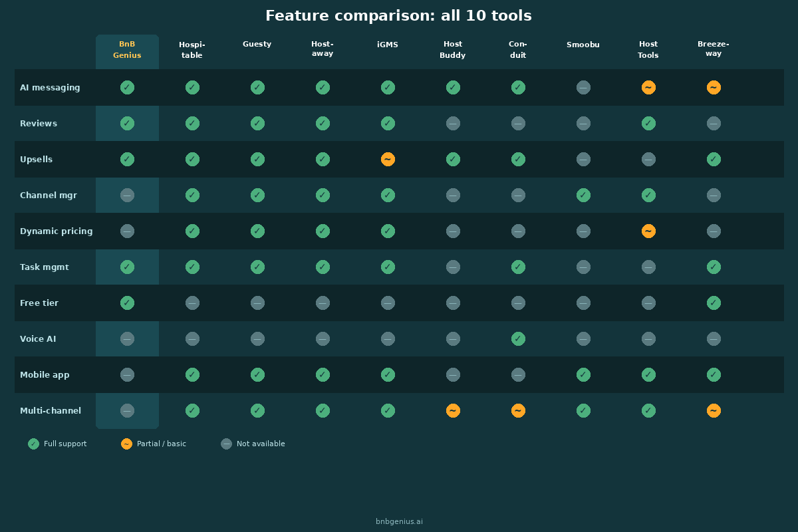Screen dimensions: 798x532
Task: Select the Breezeway column header
Action: (714, 49)
